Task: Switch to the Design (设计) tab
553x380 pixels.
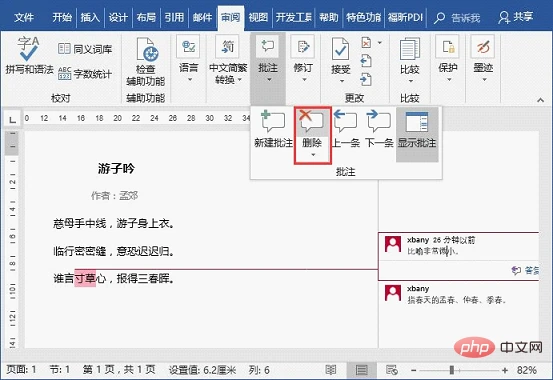Action: tap(118, 17)
